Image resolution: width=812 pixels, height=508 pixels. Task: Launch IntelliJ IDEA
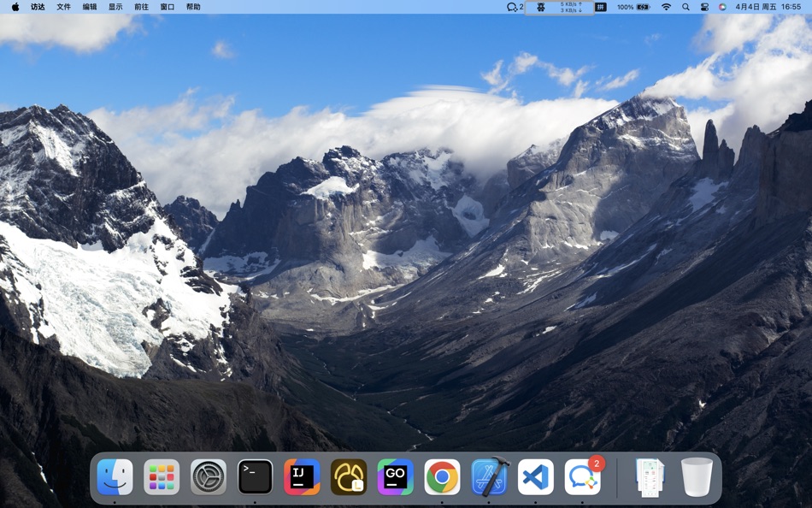click(x=302, y=476)
